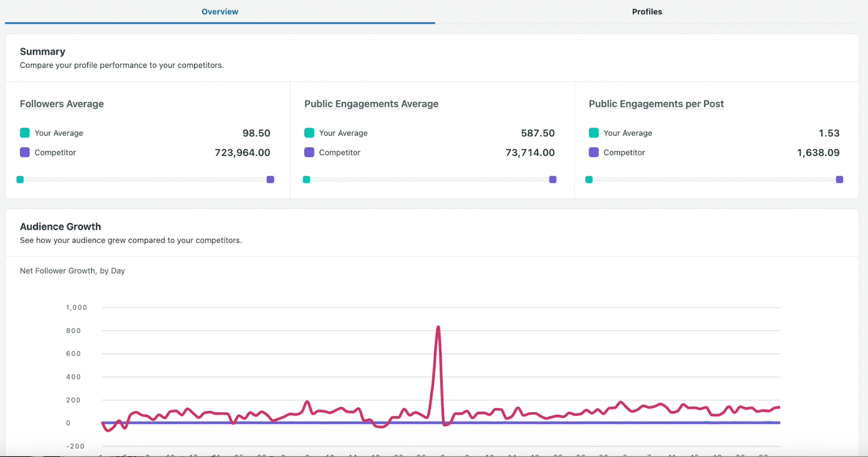
Task: Click the Public Engagements per Post heading
Action: tap(656, 104)
